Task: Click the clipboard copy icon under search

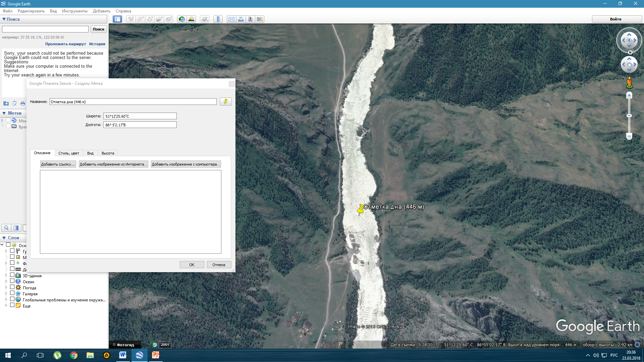Action: click(x=14, y=103)
